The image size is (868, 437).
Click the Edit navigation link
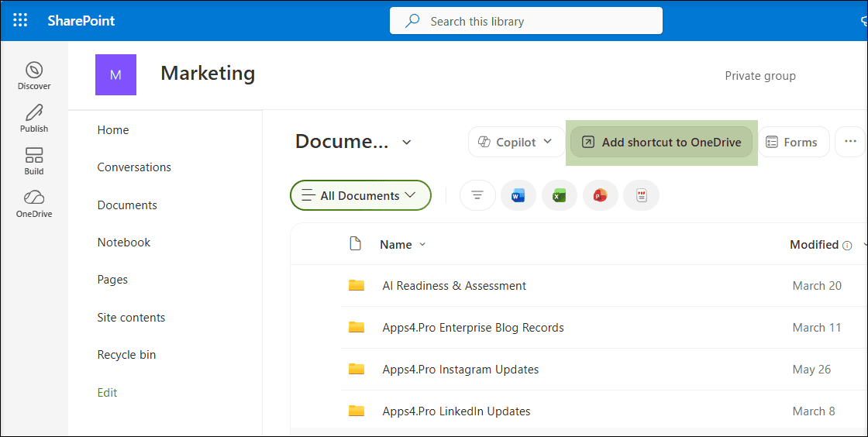pyautogui.click(x=107, y=393)
